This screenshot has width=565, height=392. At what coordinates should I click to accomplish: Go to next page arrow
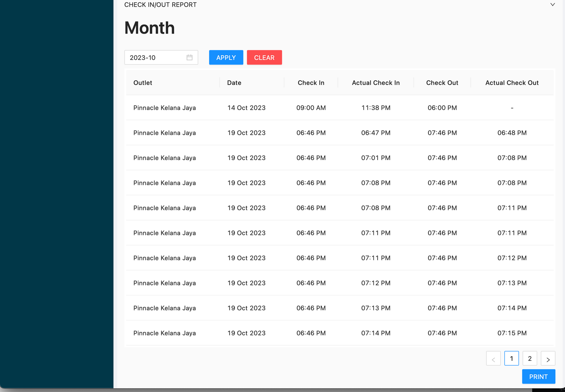point(548,359)
